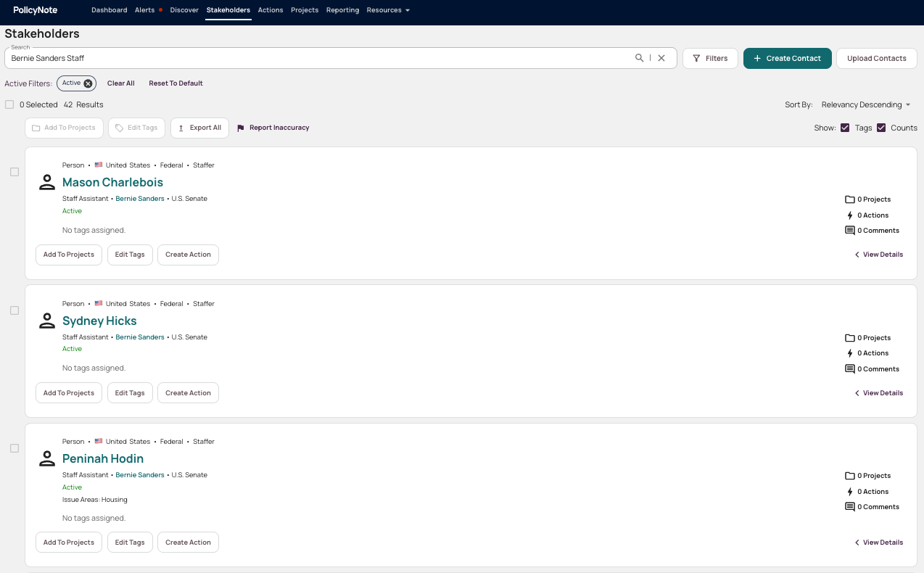Toggle the select-all results checkbox
Image resolution: width=924 pixels, height=573 pixels.
[9, 104]
